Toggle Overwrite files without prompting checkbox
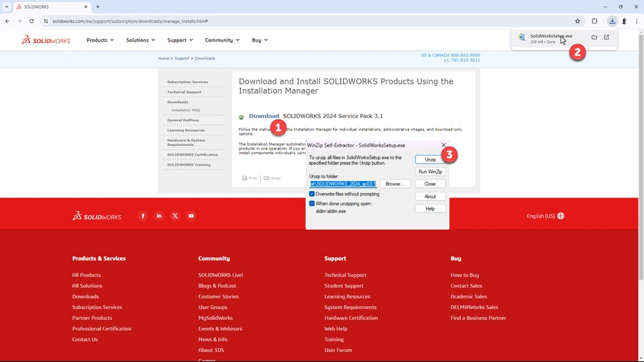The height and width of the screenshot is (362, 644). pos(312,194)
